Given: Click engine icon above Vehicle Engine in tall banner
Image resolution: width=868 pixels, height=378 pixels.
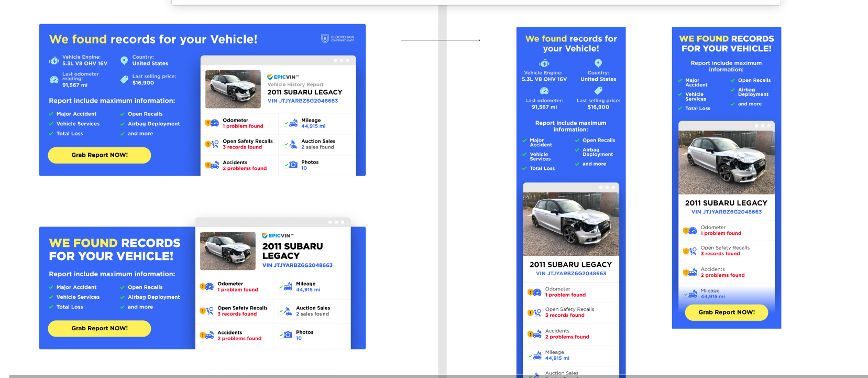Looking at the screenshot, I should pos(544,63).
